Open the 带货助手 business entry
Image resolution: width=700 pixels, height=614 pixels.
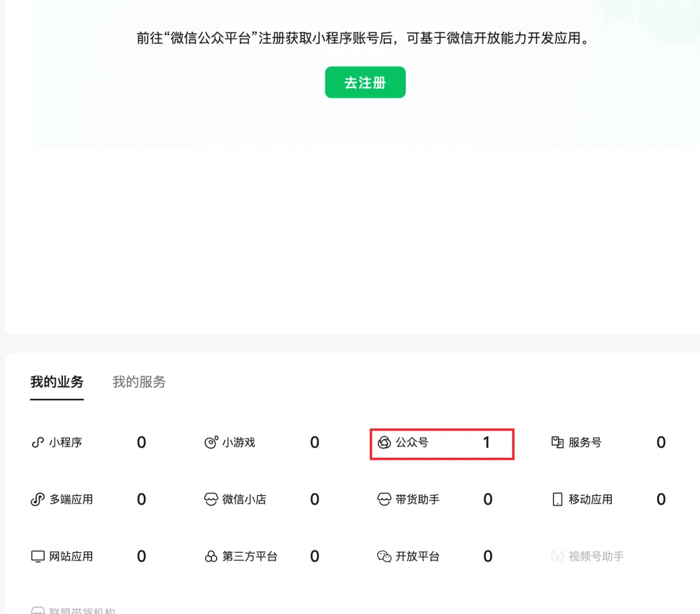point(417,499)
